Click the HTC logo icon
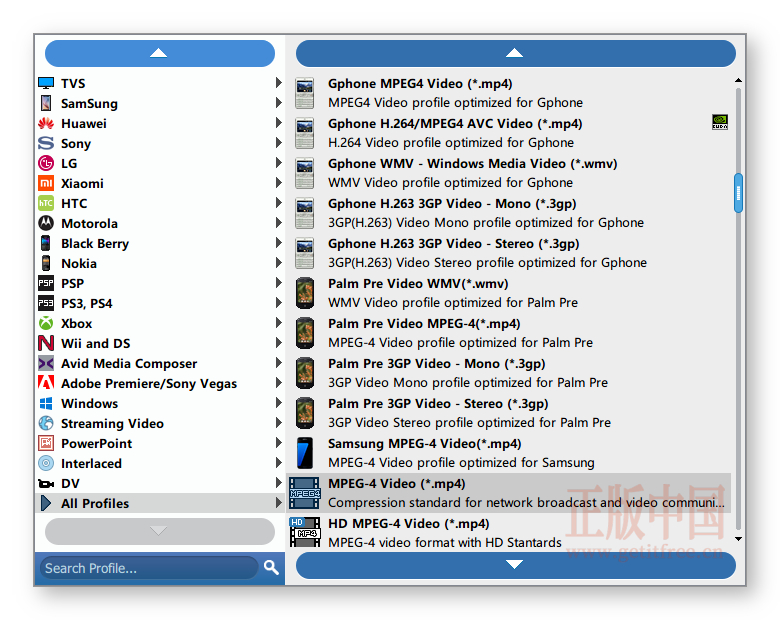The image size is (780, 620). coord(46,203)
